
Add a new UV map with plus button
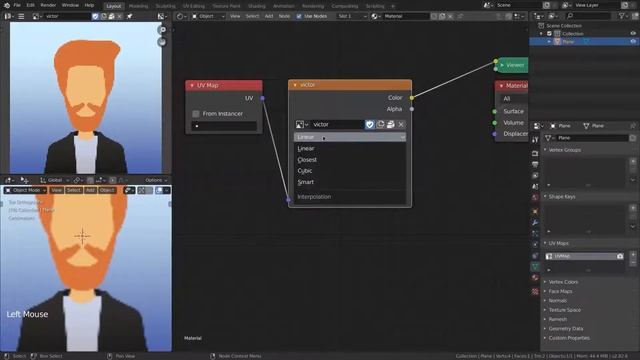(633, 255)
